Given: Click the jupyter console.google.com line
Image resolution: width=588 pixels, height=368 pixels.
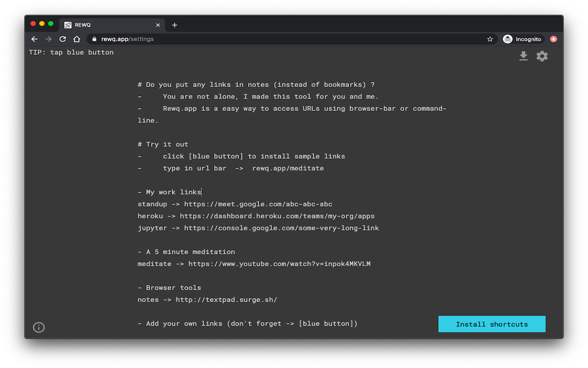Looking at the screenshot, I should point(258,228).
